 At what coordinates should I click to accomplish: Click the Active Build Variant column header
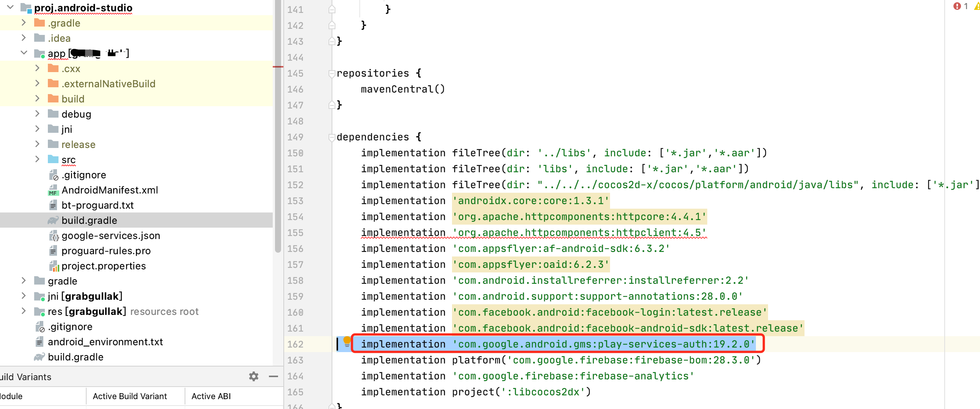click(x=136, y=396)
